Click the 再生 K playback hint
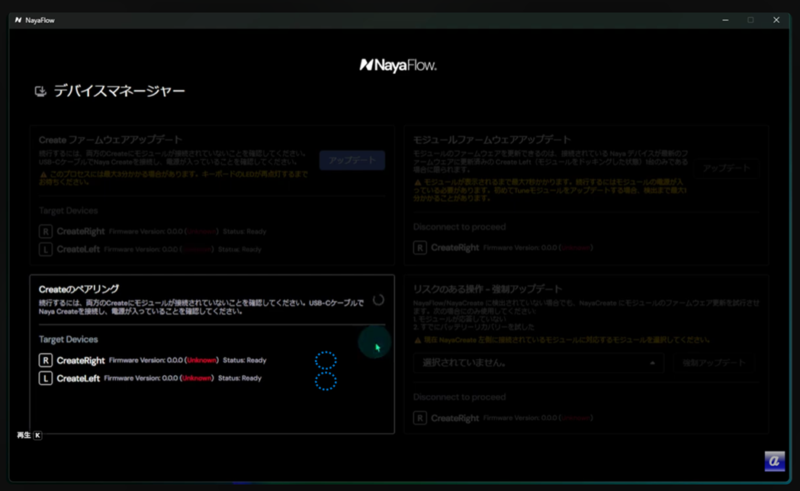 [30, 435]
